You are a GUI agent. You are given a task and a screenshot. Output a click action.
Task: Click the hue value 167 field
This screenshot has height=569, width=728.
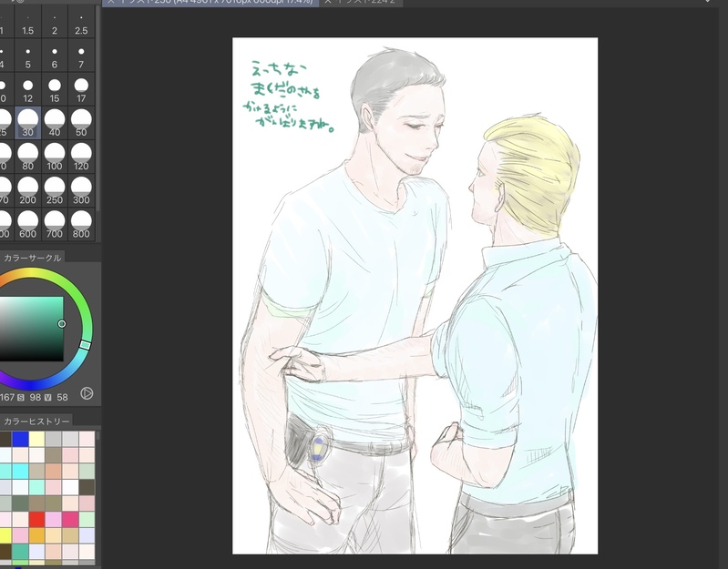tap(7, 398)
